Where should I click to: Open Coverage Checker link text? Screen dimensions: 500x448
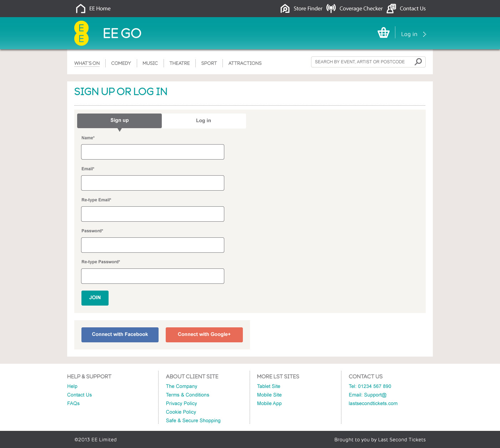tap(361, 9)
